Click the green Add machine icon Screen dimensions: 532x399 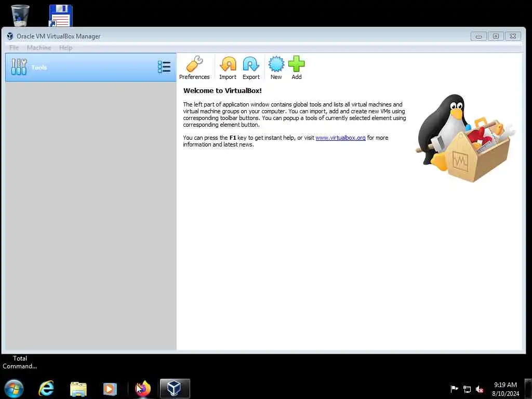[297, 68]
